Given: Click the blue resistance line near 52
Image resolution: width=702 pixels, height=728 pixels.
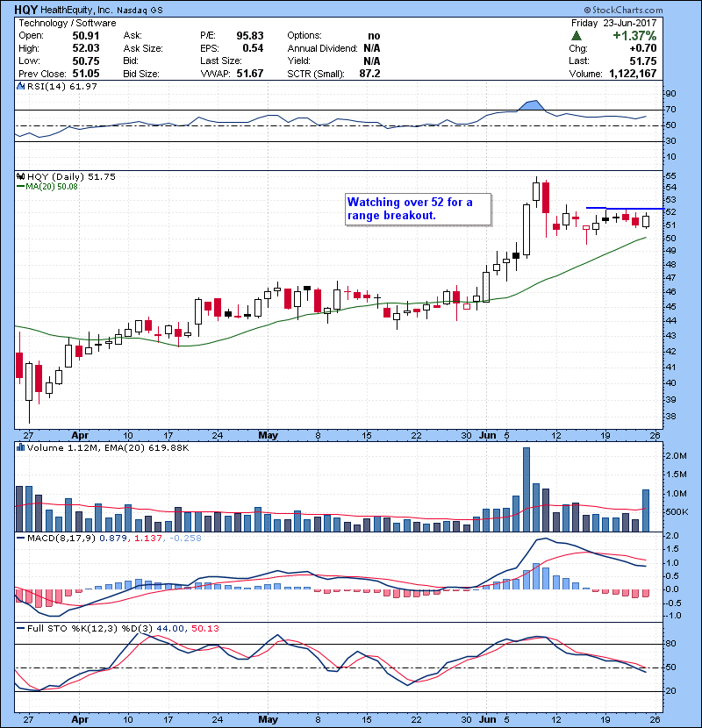Looking at the screenshot, I should coord(625,209).
